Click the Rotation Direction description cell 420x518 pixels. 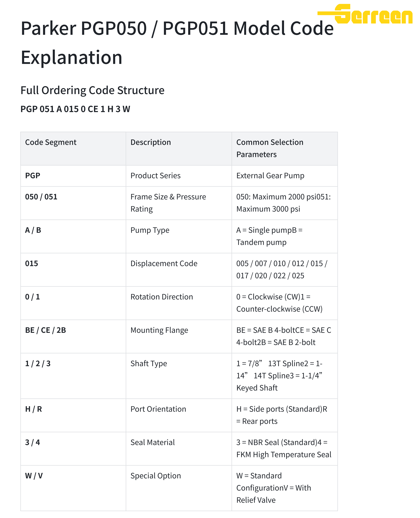tap(162, 297)
